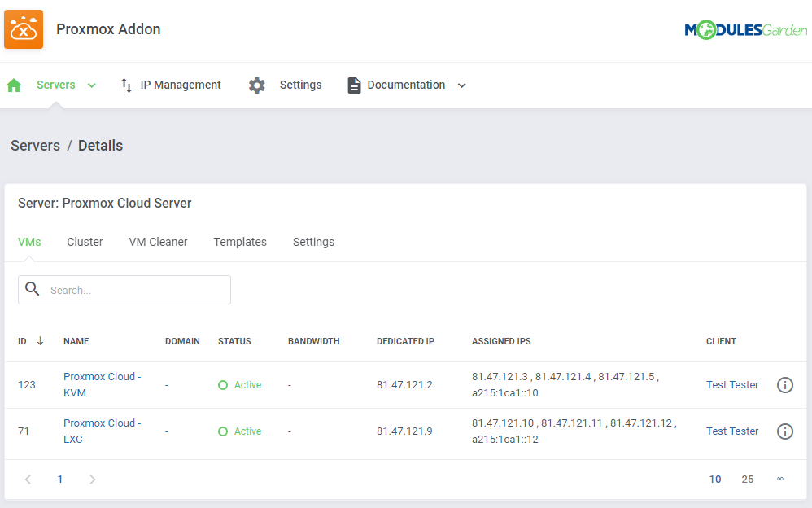Screen dimensions: 812x508
Task: Switch to the server Settings tab
Action: (313, 242)
